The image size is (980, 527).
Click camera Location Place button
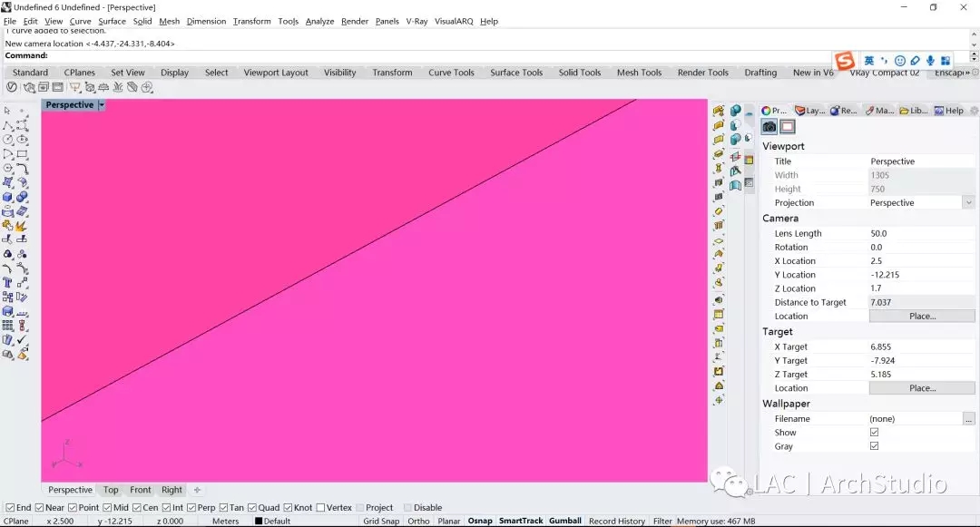[922, 316]
